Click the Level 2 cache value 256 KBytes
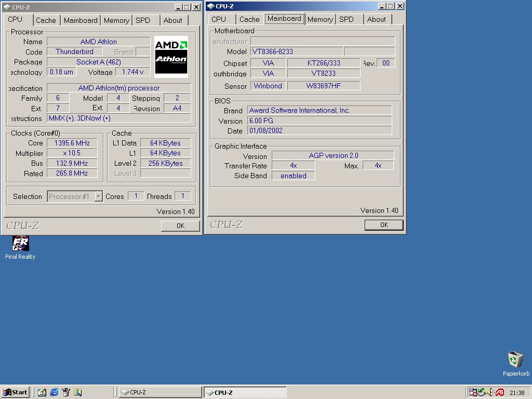The width and height of the screenshot is (532, 399). [166, 163]
